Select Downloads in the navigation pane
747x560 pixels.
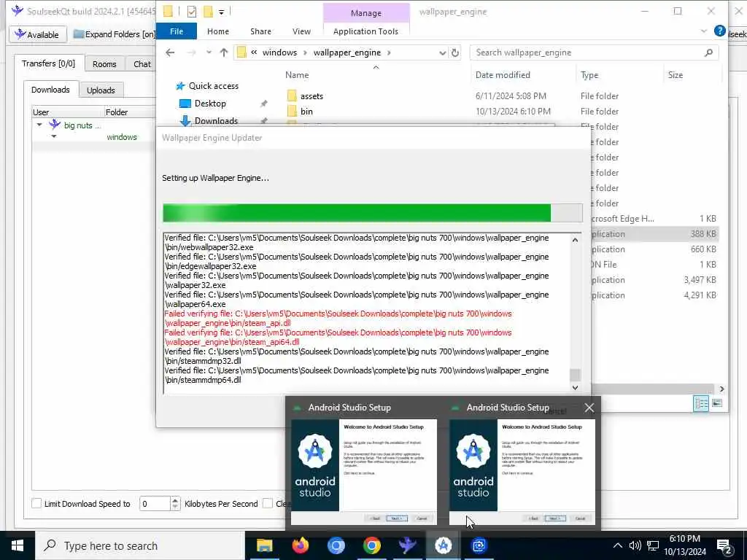coord(216,120)
